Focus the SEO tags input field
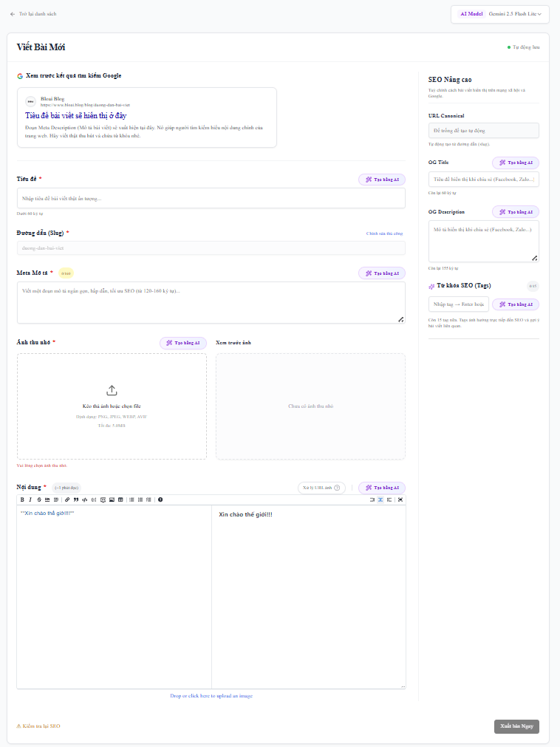 (x=459, y=304)
